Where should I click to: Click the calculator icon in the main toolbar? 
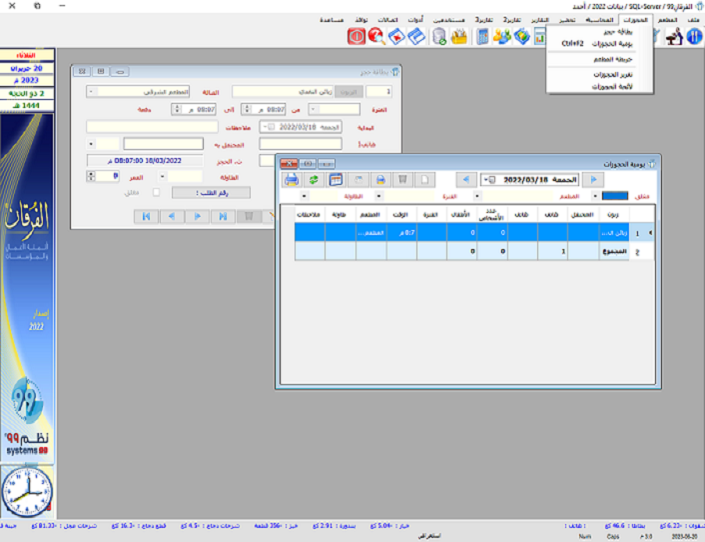(x=483, y=37)
